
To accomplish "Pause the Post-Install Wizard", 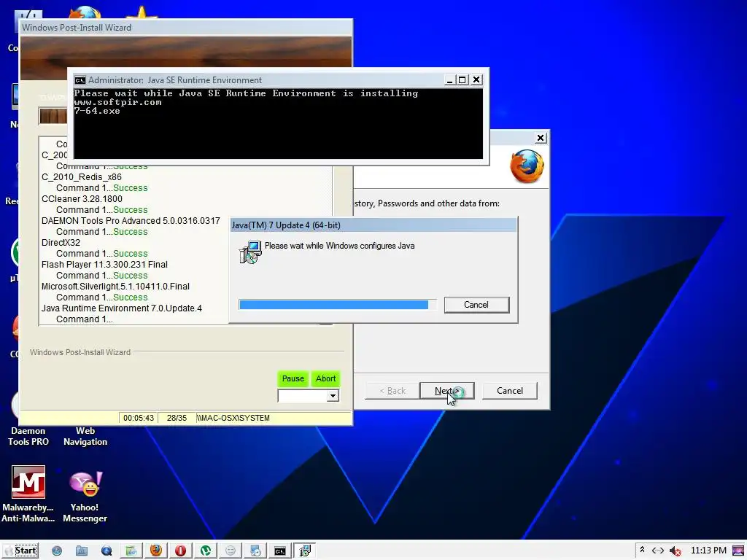I will [293, 378].
